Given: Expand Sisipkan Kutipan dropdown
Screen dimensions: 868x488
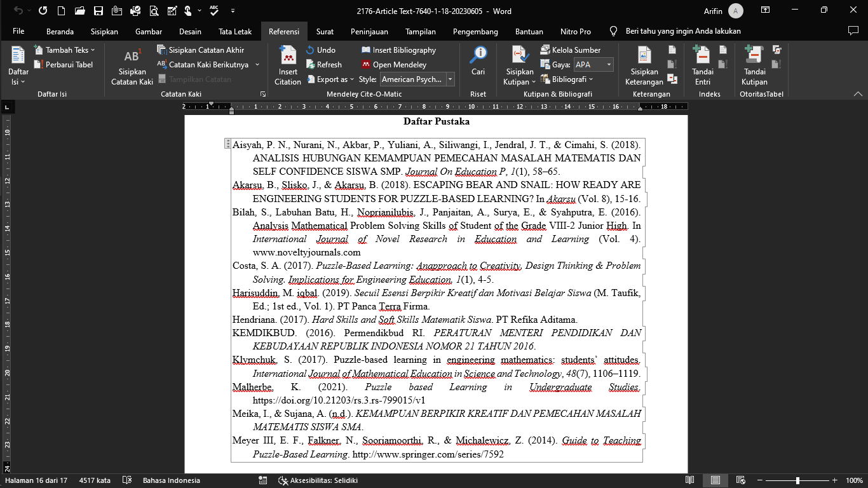Looking at the screenshot, I should [x=520, y=66].
